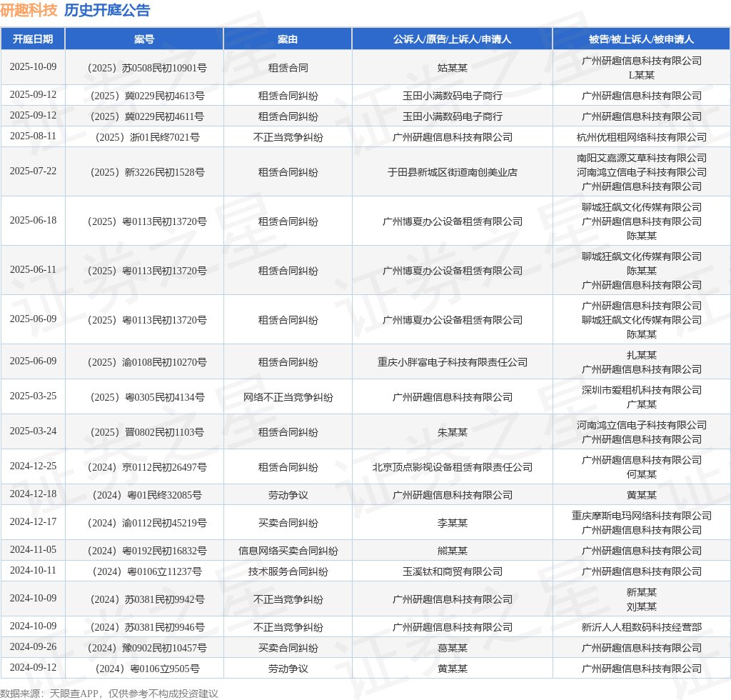Click case number (2025)渝0108民初10270号
The image size is (731, 700).
147,362
